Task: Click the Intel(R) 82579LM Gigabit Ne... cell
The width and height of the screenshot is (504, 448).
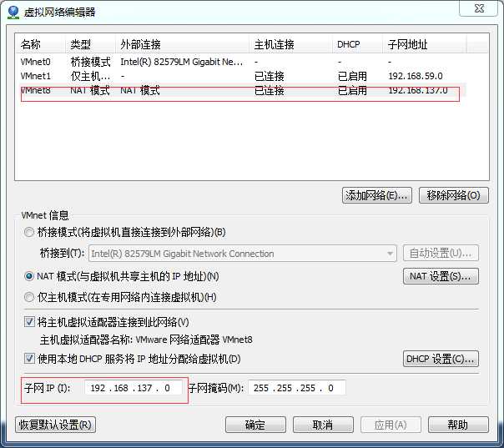Action: click(x=182, y=62)
